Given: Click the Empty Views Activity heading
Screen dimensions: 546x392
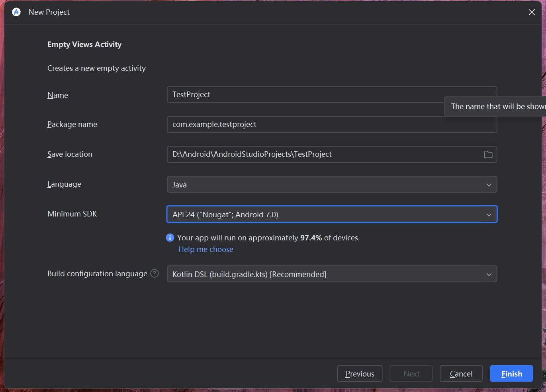Looking at the screenshot, I should point(84,44).
